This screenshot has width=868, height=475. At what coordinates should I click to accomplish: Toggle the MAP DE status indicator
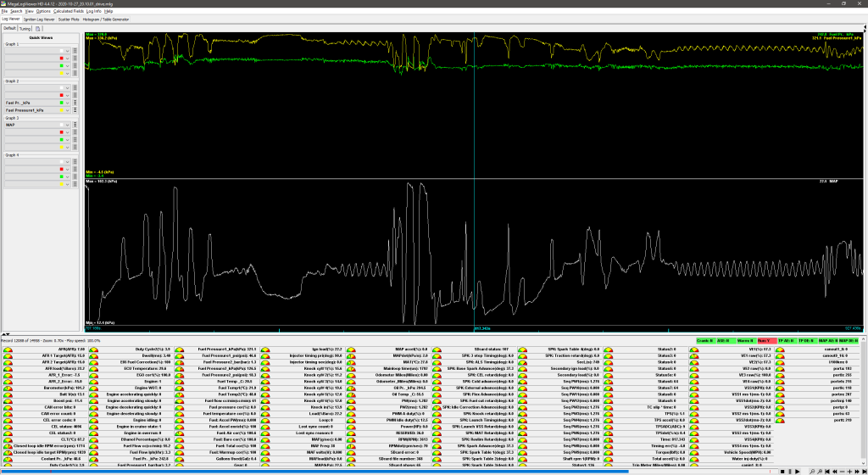tap(847, 341)
